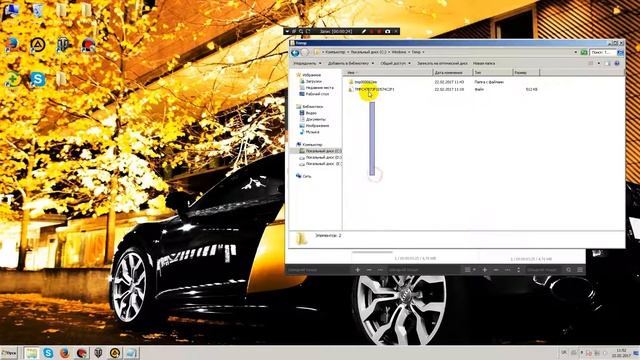The width and height of the screenshot is (640, 360).
Task: Toggle the preview pane icon in Explorer
Action: click(607, 63)
